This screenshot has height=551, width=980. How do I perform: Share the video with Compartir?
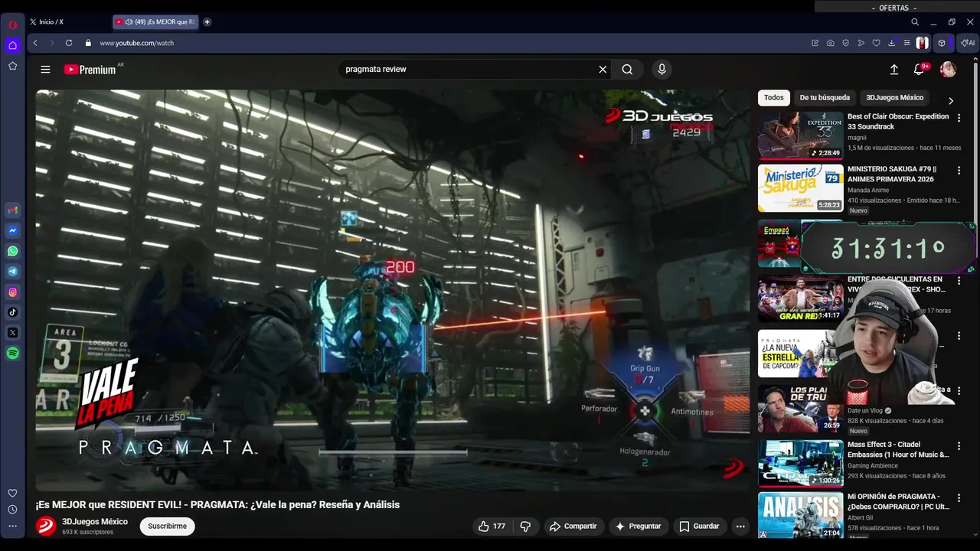573,526
